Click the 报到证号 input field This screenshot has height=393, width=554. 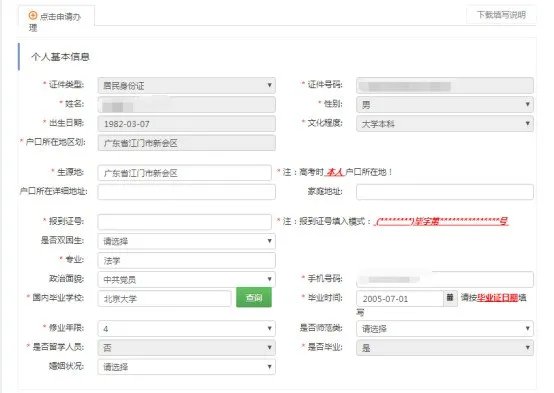[x=184, y=222]
